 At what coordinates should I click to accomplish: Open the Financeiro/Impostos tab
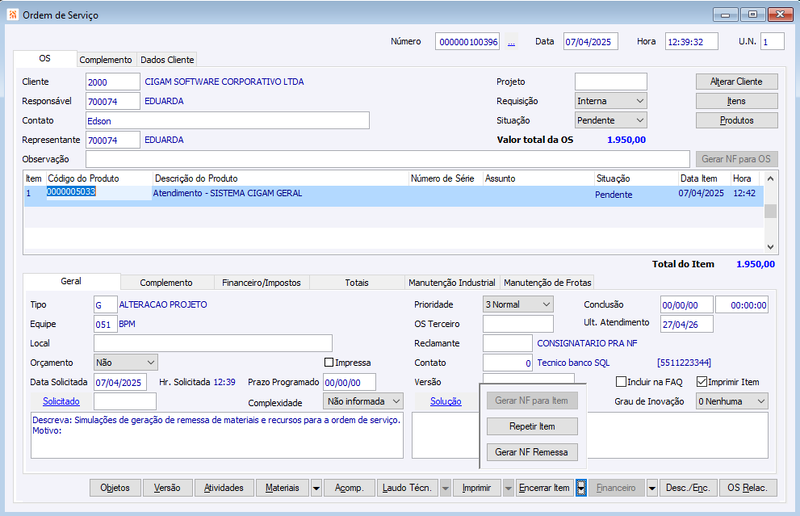click(261, 282)
